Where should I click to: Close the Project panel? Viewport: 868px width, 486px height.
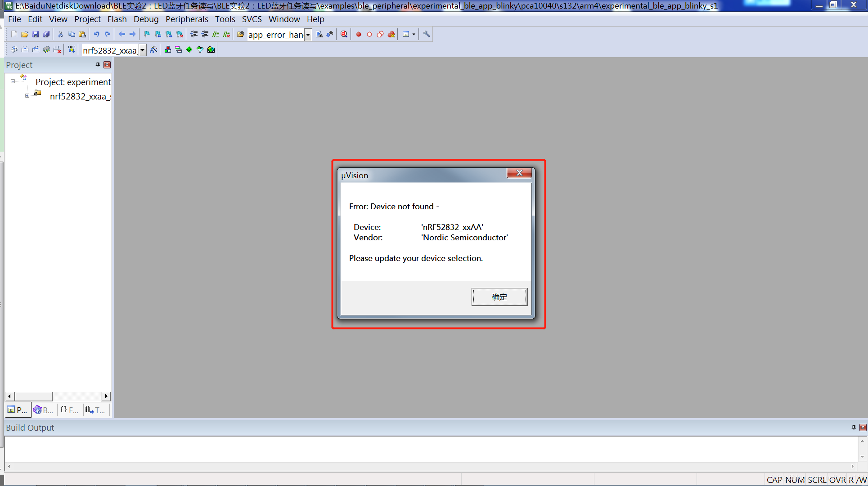coord(107,65)
